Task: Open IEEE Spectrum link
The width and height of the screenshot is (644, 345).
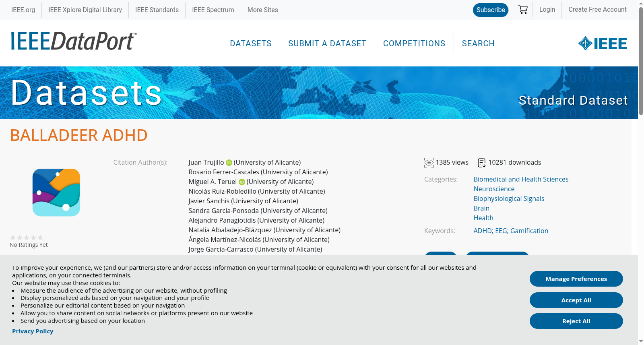Action: pos(213,10)
